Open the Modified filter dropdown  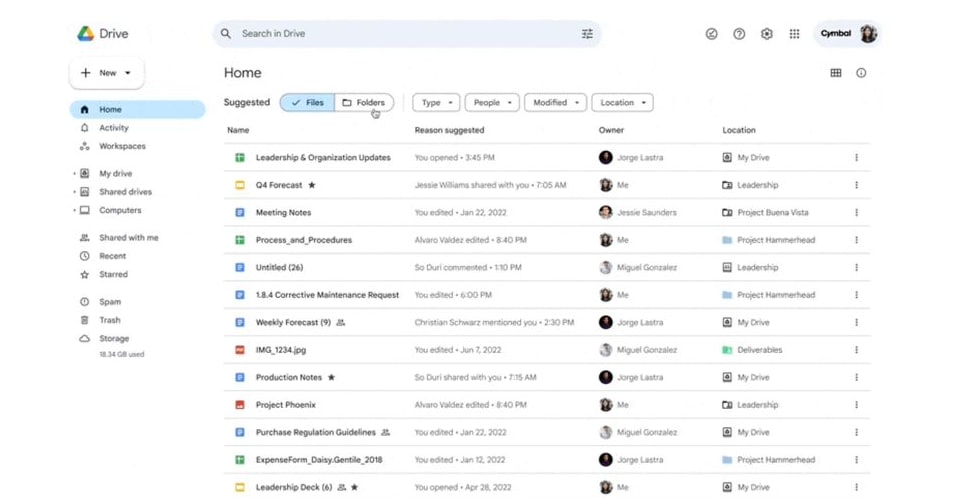[x=555, y=102]
